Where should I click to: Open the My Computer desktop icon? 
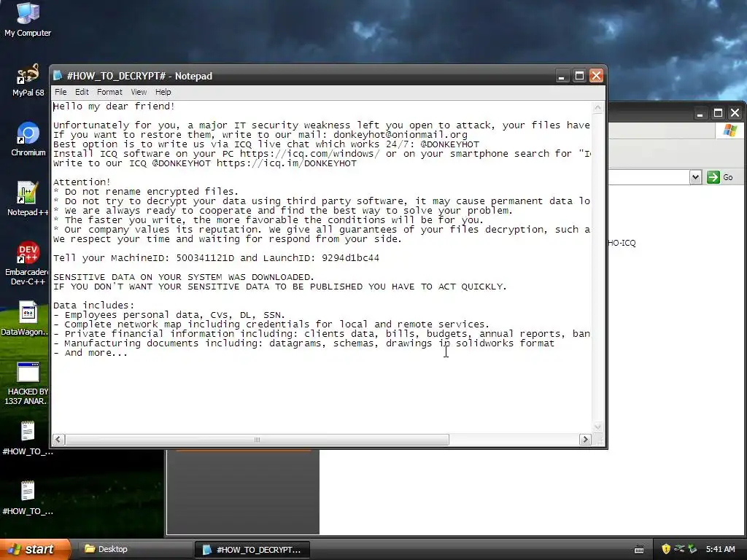point(28,20)
